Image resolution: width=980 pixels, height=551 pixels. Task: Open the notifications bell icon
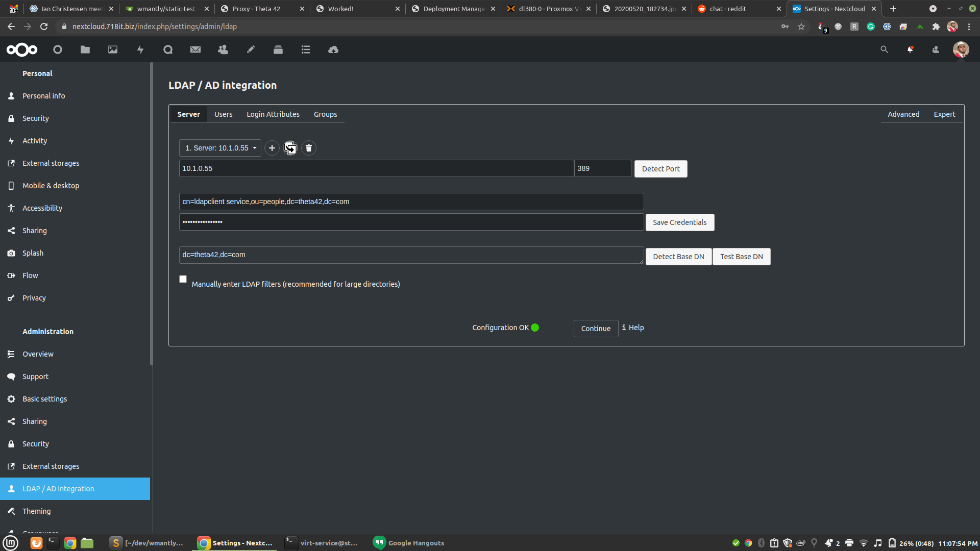(x=910, y=49)
